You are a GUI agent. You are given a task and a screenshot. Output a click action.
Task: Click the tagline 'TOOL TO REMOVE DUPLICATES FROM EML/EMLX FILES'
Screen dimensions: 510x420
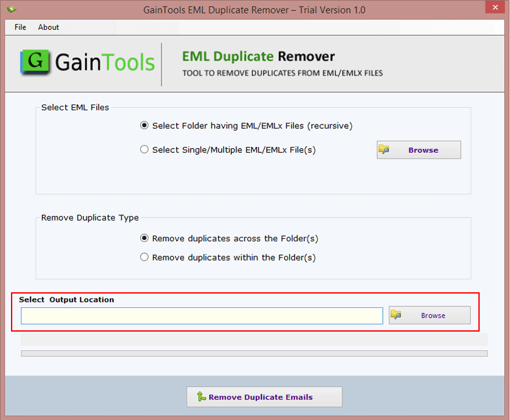(x=282, y=73)
